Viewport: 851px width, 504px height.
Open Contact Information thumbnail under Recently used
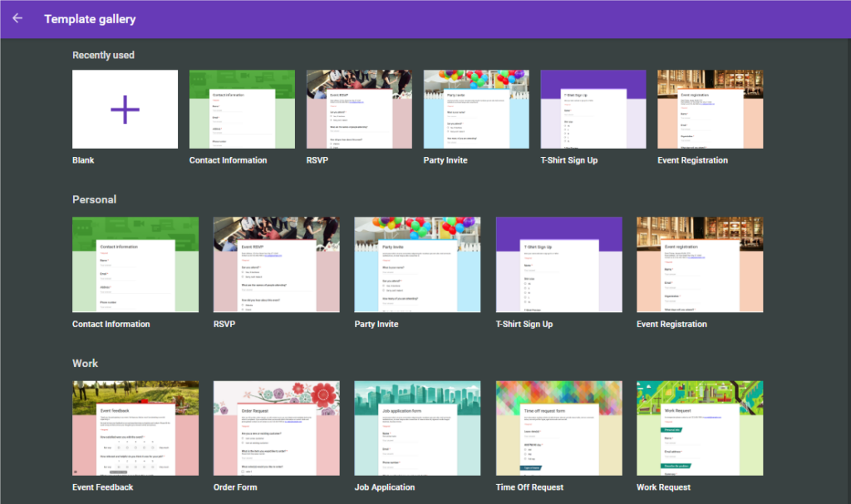242,109
